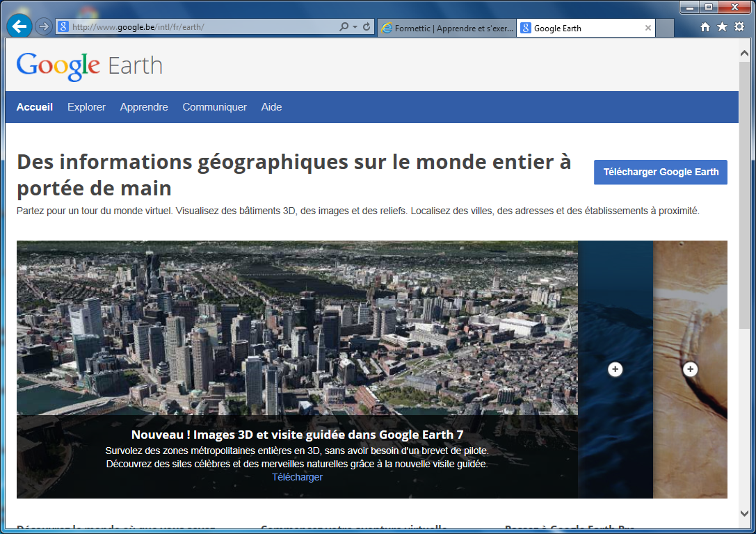
Task: Click the Google site icon in address bar
Action: pyautogui.click(x=63, y=26)
